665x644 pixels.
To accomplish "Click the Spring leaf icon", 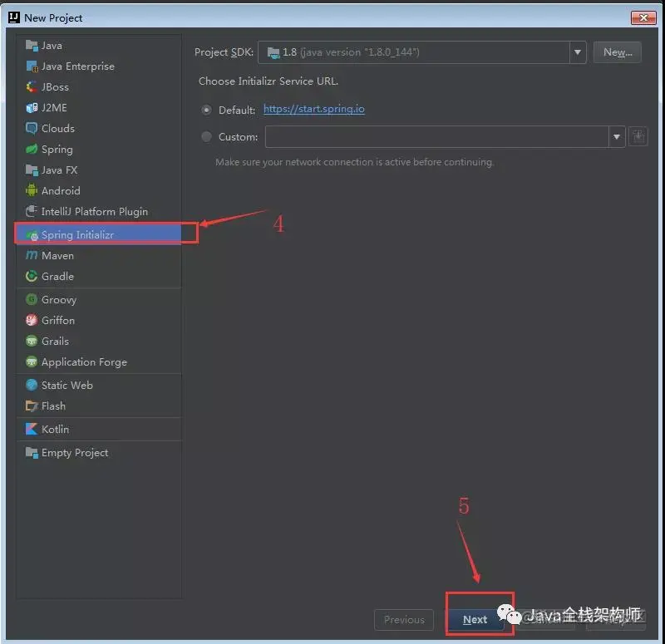I will (32, 150).
